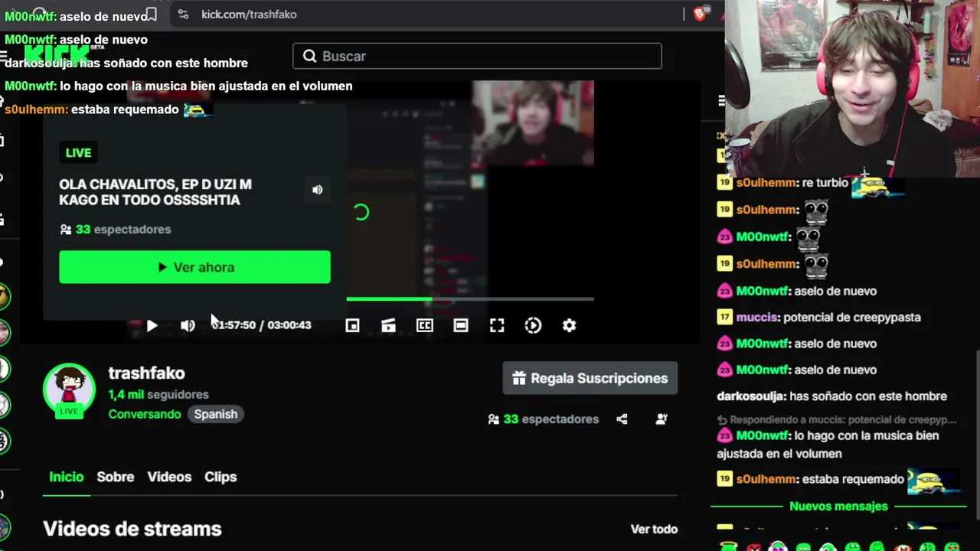This screenshot has height=551, width=980.
Task: Open the Brave Shields icon
Action: click(700, 14)
